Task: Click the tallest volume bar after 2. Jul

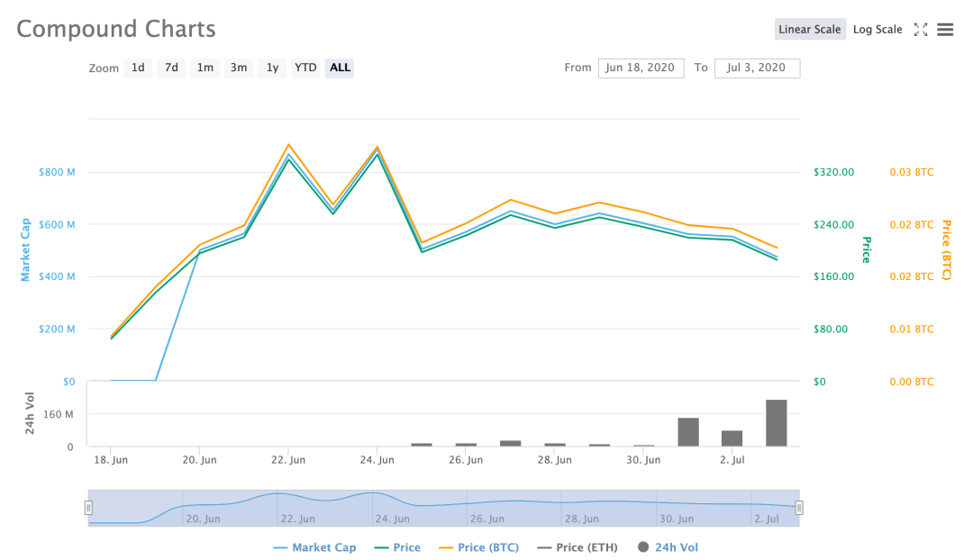Action: tap(777, 423)
